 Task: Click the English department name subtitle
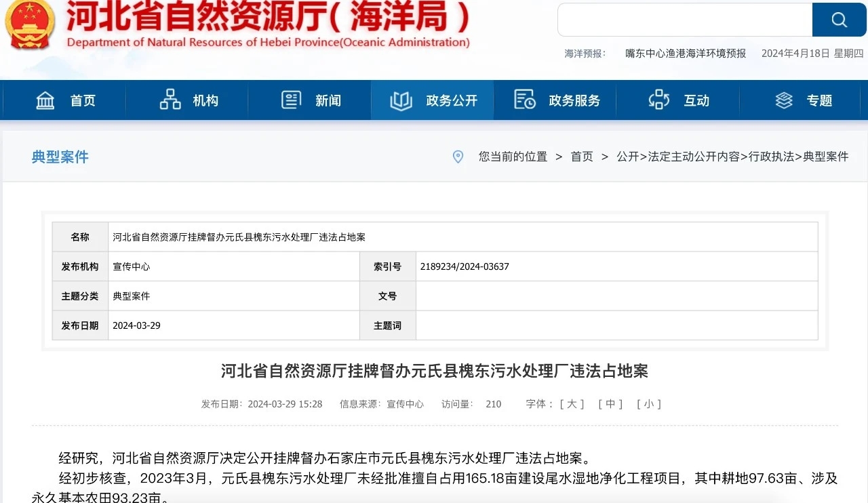[269, 42]
